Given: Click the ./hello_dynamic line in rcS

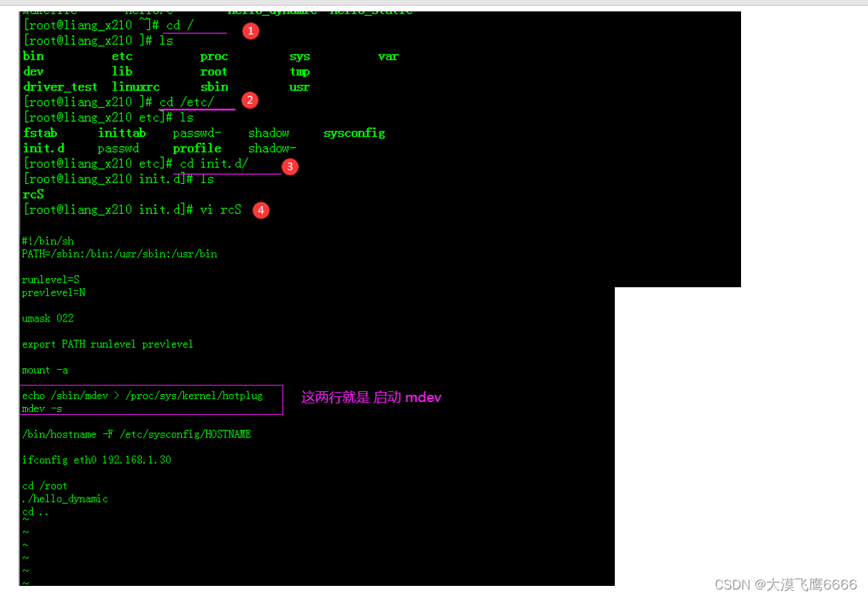Looking at the screenshot, I should click(x=64, y=498).
